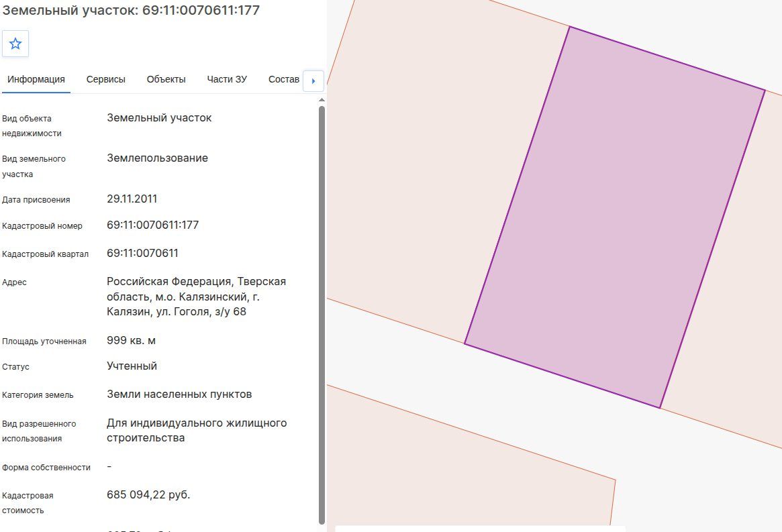Click the status value Учтенный

(x=132, y=366)
